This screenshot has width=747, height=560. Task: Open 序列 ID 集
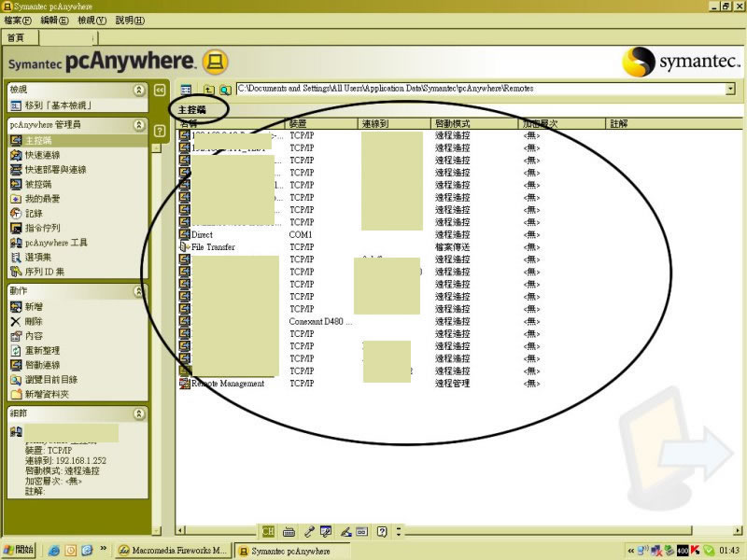point(37,272)
